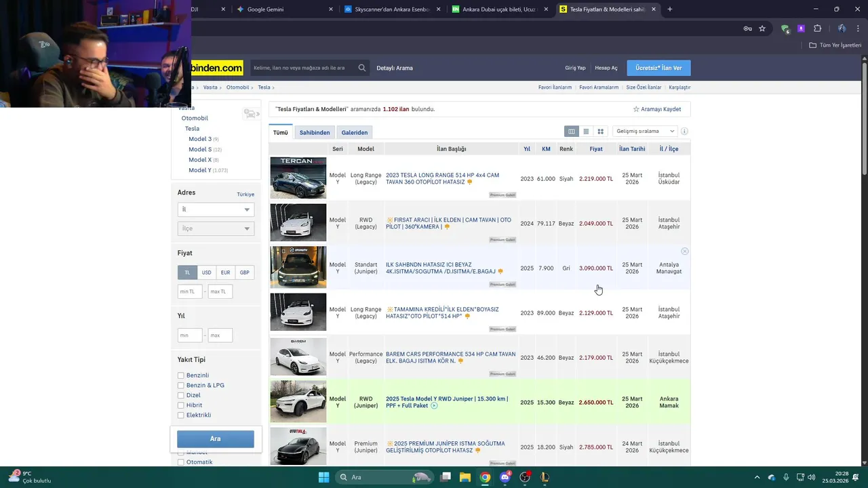This screenshot has height=488, width=868.
Task: Click the Fiyat column header to sort
Action: [596, 149]
